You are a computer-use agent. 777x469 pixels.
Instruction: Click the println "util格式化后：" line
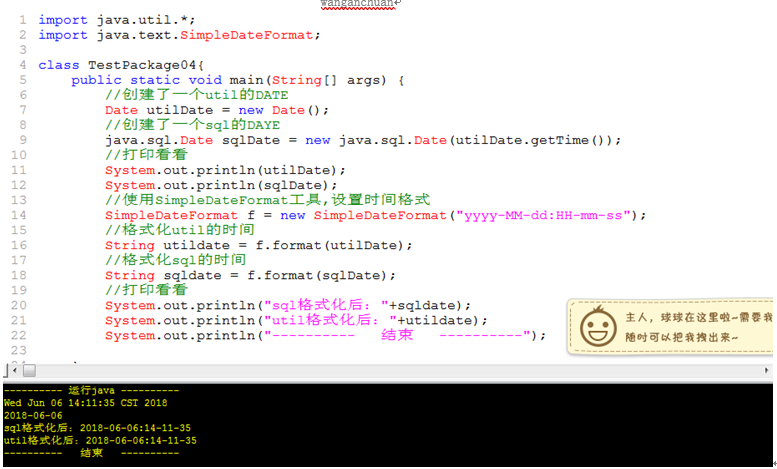tap(296, 320)
